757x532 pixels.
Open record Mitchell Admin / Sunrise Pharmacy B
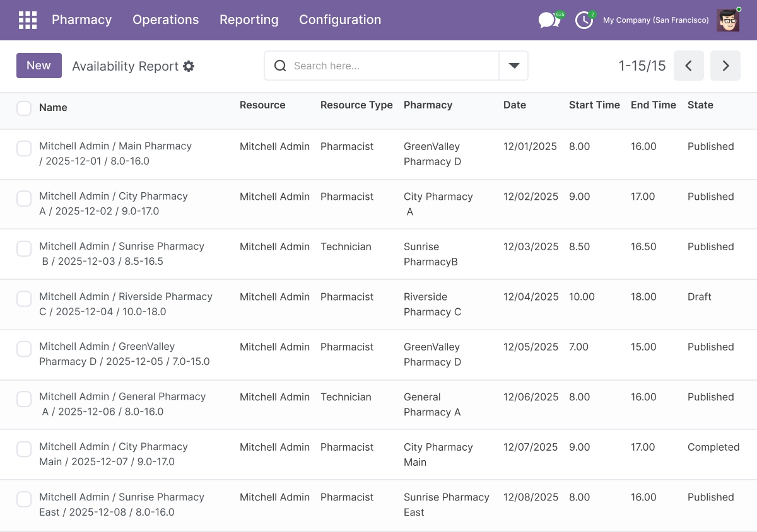pos(122,254)
